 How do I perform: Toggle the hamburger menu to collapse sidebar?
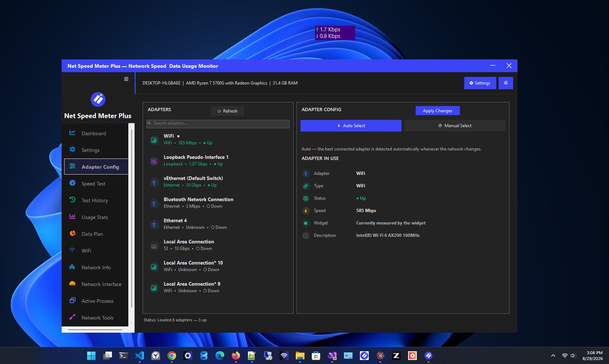(126, 79)
